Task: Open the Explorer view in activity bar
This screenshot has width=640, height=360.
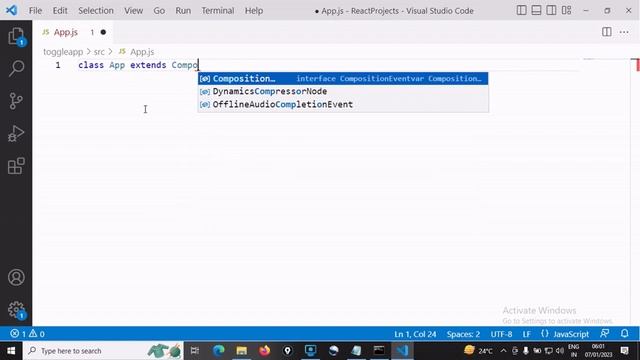Action: [x=16, y=36]
